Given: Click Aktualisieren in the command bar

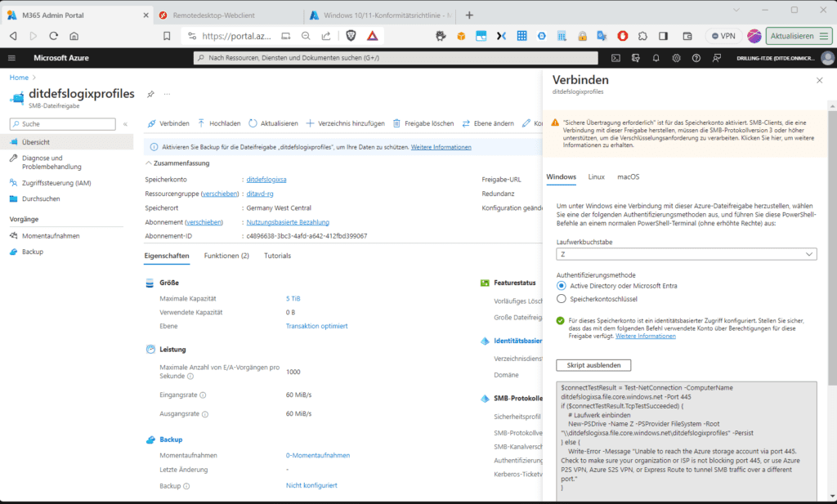Looking at the screenshot, I should (273, 123).
